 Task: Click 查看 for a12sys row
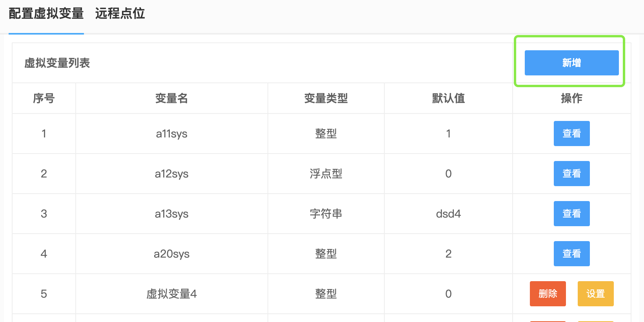pos(571,174)
